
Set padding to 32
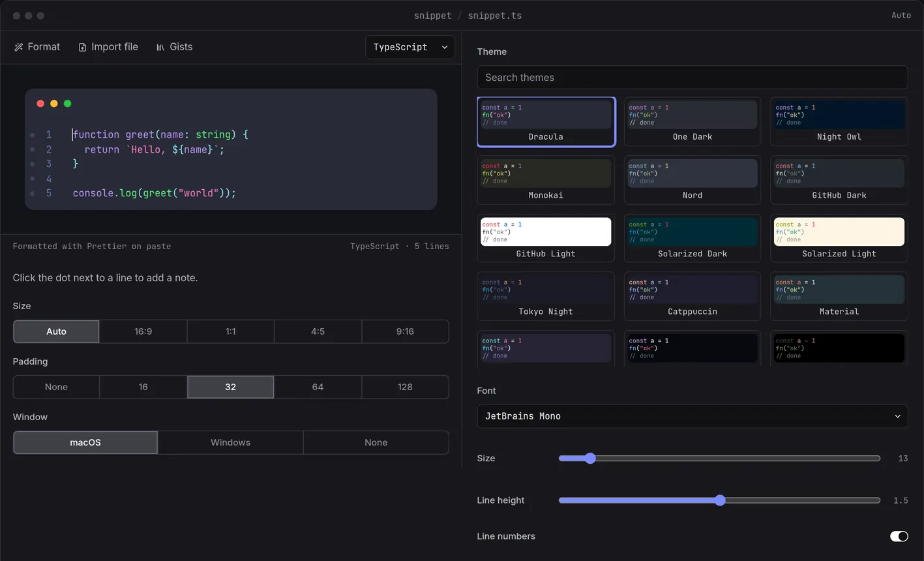pyautogui.click(x=231, y=387)
